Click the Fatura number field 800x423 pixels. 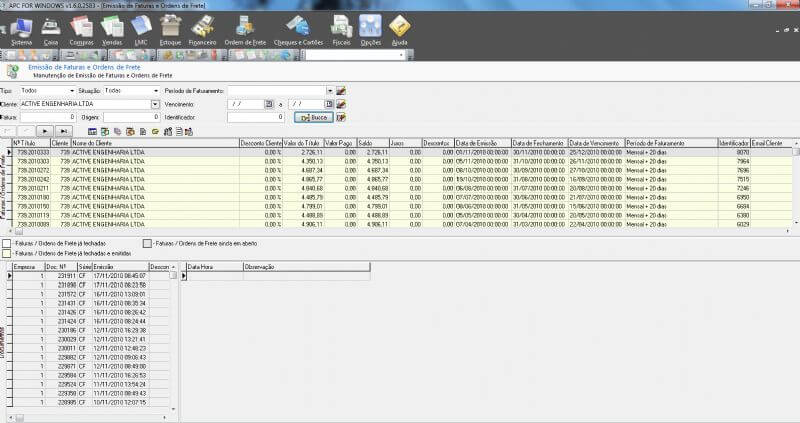click(x=48, y=117)
